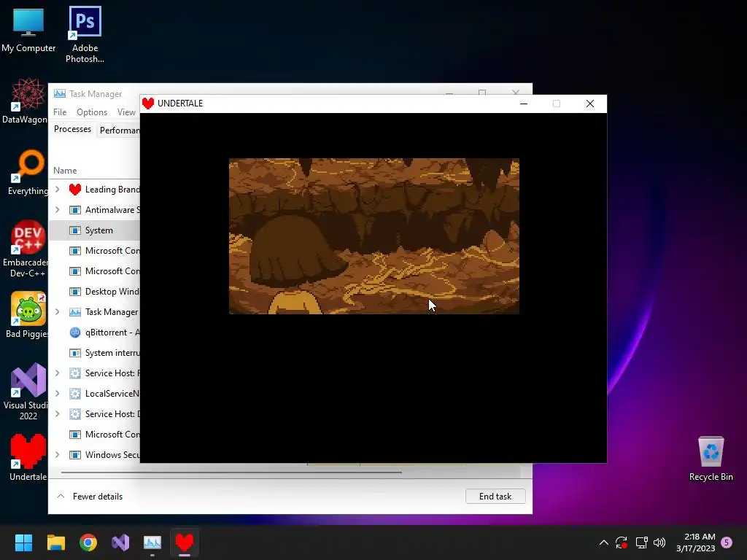747x560 pixels.
Task: Click the Fewer details link
Action: [98, 496]
